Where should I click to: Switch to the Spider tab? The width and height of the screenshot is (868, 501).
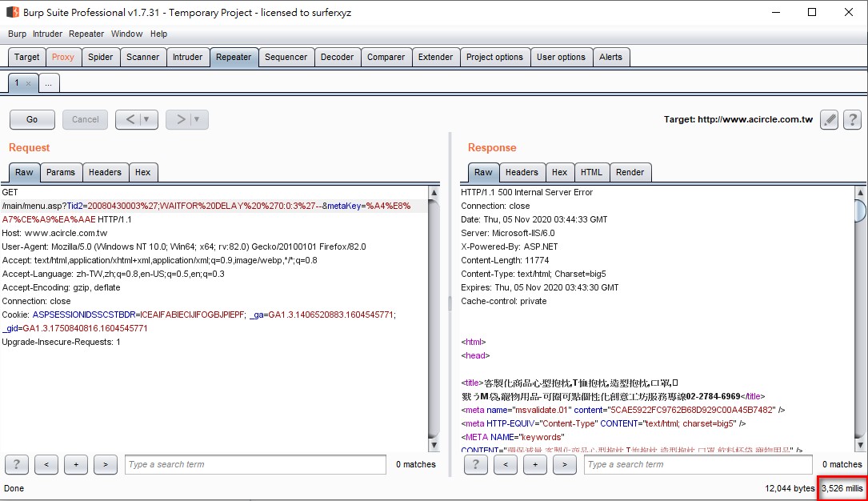click(101, 57)
